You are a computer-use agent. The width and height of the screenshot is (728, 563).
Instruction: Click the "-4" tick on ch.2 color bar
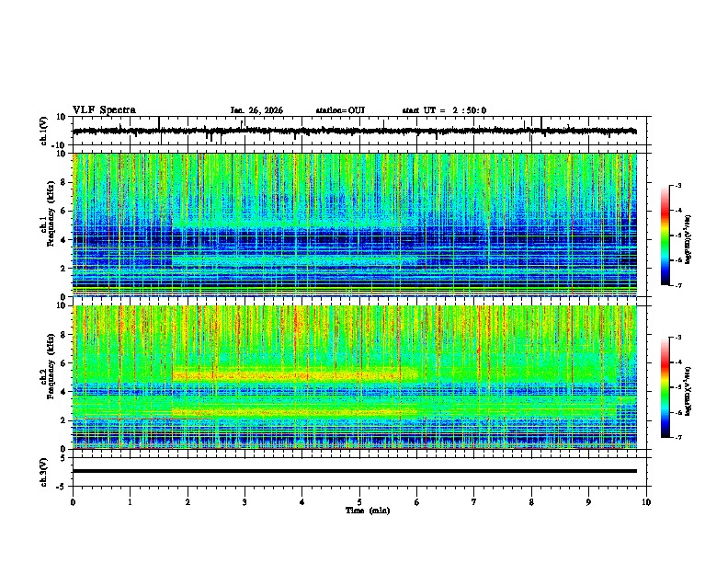678,362
